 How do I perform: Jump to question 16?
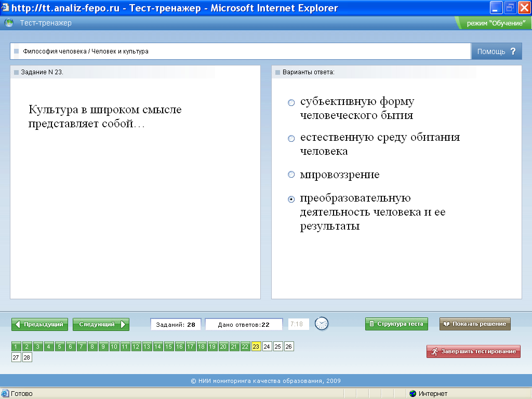tap(179, 347)
